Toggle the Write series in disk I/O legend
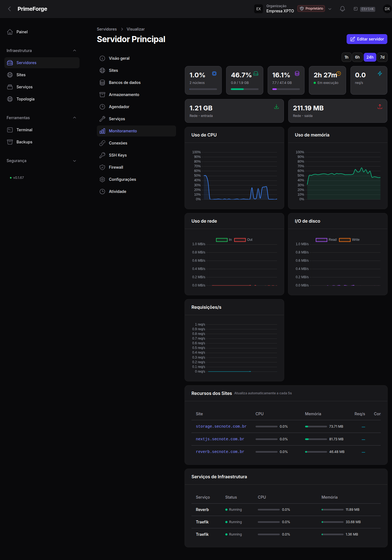The image size is (392, 560). coord(349,240)
